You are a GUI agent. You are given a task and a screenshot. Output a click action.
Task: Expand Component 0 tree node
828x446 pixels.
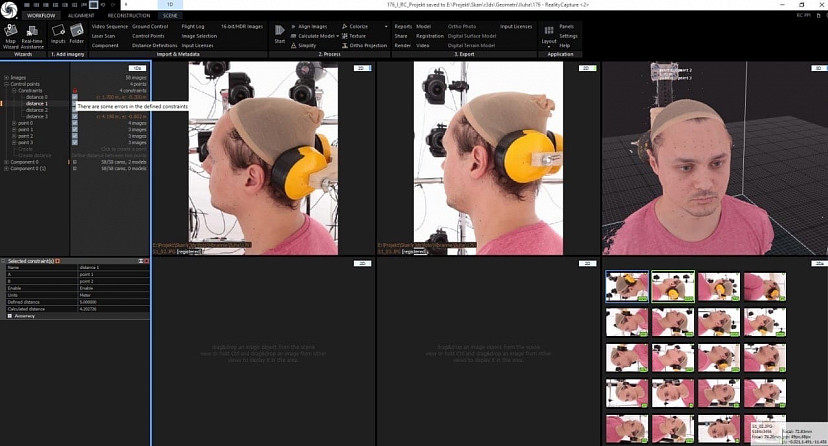[6, 162]
